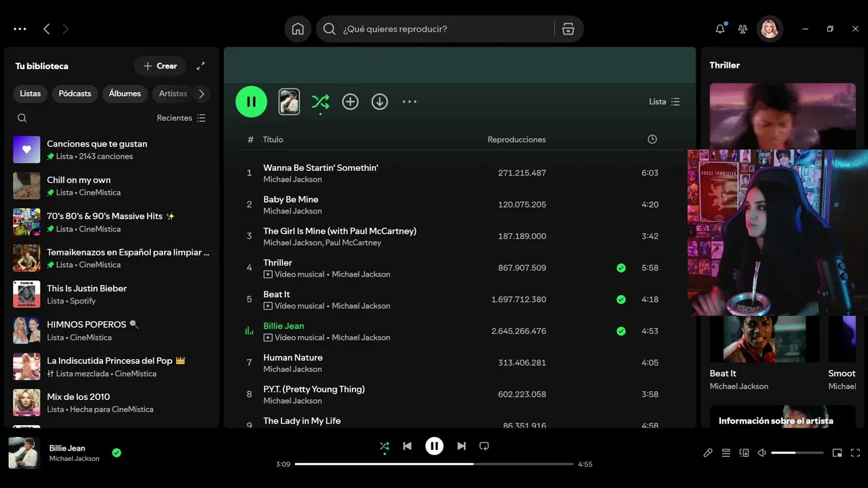The height and width of the screenshot is (488, 868).
Task: Search within Tu biblioteca using magnifier icon
Action: (22, 118)
